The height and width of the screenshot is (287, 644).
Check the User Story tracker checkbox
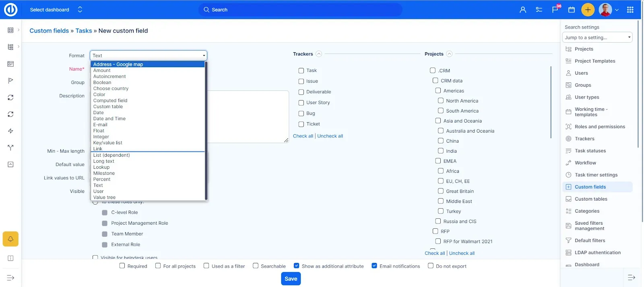[301, 103]
